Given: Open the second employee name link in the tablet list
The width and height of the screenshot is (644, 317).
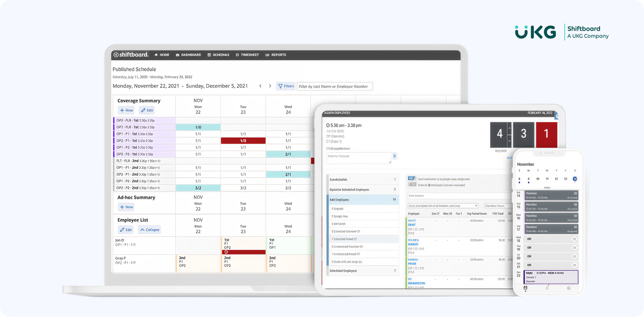Looking at the screenshot, I should (413, 242).
